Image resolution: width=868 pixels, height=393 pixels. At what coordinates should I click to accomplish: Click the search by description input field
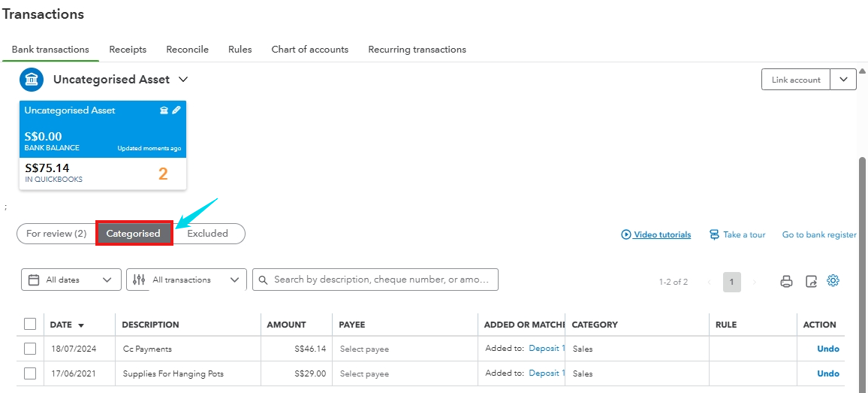375,280
